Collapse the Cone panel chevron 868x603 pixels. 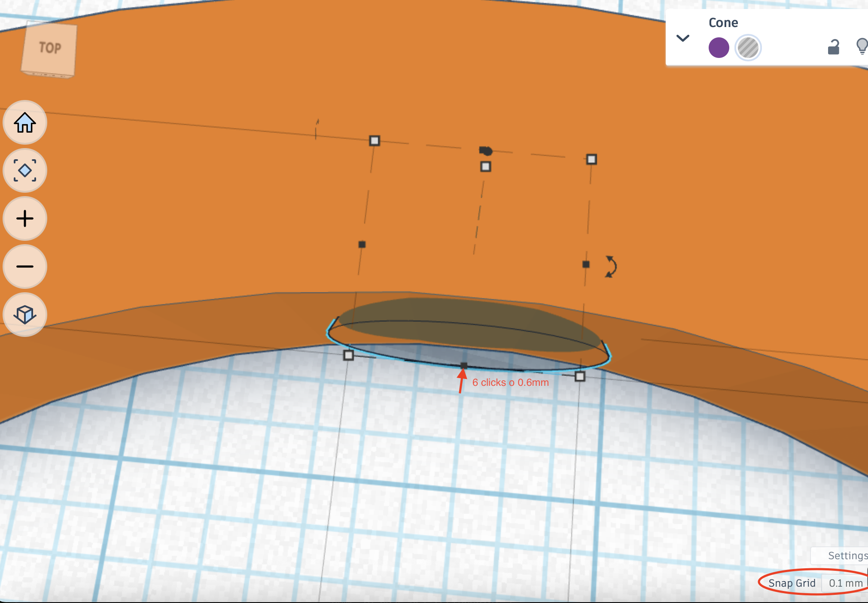point(683,38)
